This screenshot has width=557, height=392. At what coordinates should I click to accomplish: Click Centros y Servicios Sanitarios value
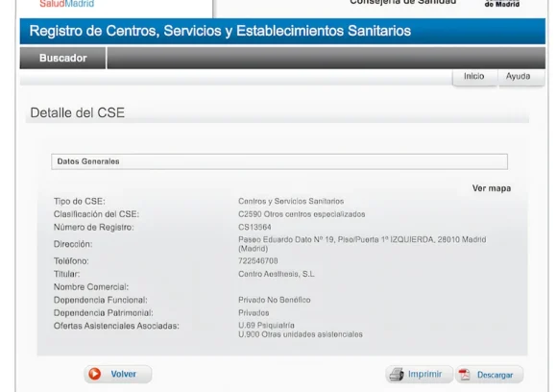pos(291,201)
